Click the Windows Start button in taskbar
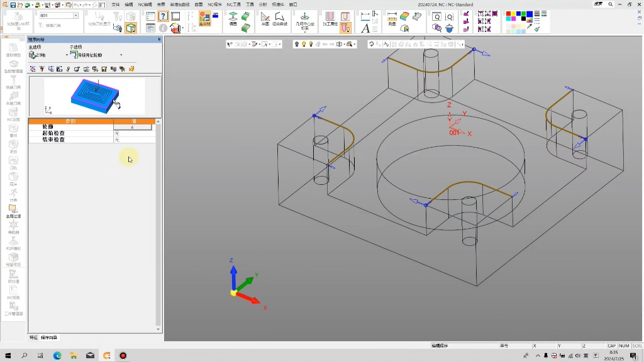Viewport: 644px width, 362px height. pyautogui.click(x=8, y=356)
